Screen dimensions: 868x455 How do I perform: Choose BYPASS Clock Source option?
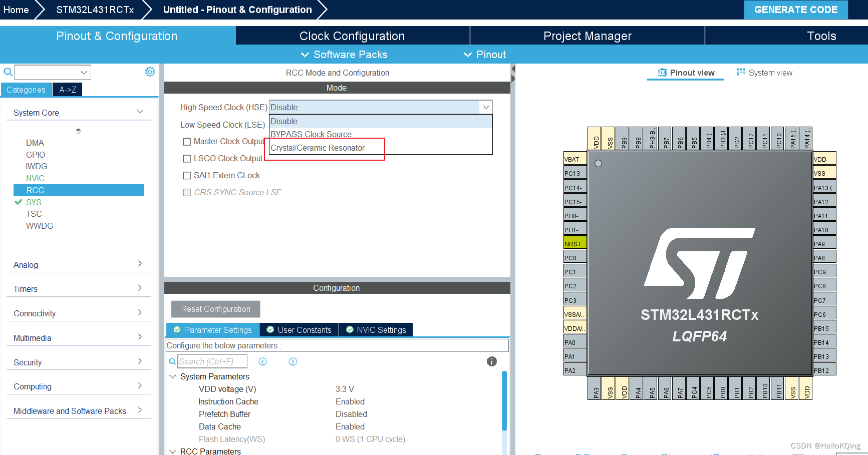point(381,134)
